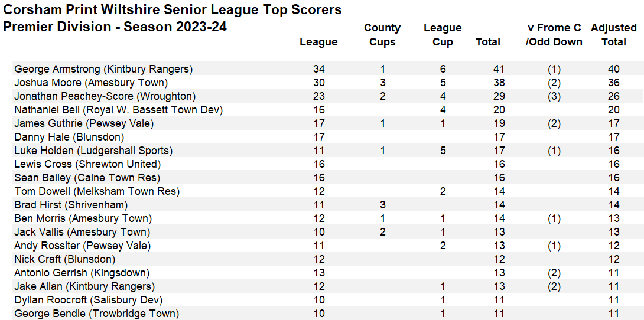Select Lewis Cross (Shrewton United) name cell

pos(87,164)
